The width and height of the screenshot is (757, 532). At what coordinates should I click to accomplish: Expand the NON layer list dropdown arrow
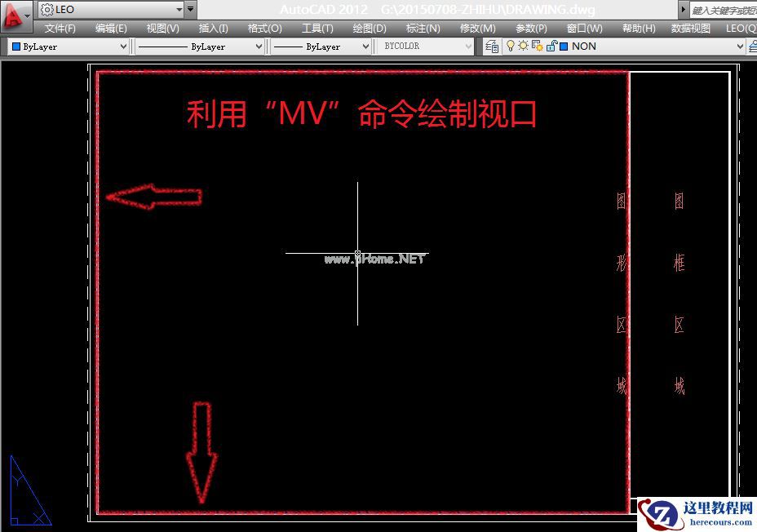[x=740, y=47]
